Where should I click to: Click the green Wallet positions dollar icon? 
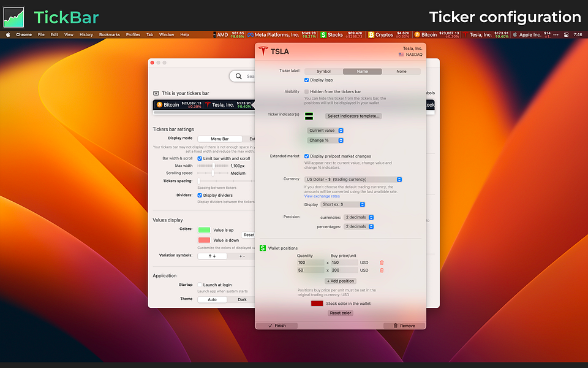[x=262, y=248]
